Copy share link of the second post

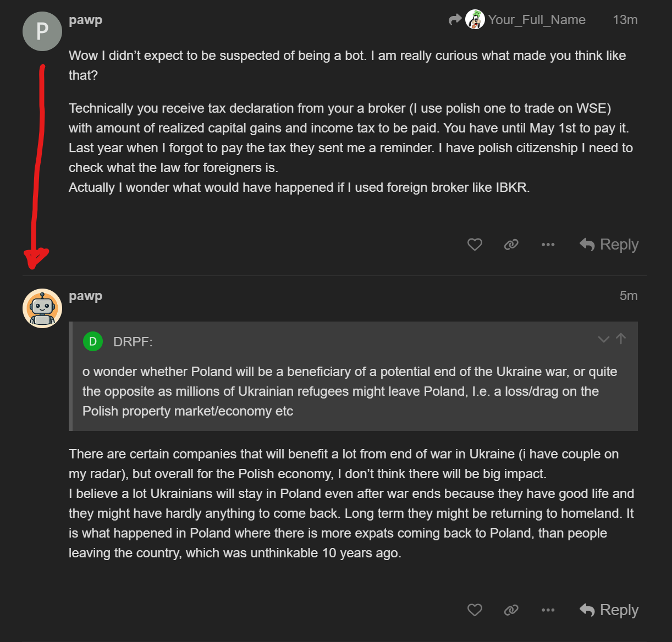click(511, 610)
